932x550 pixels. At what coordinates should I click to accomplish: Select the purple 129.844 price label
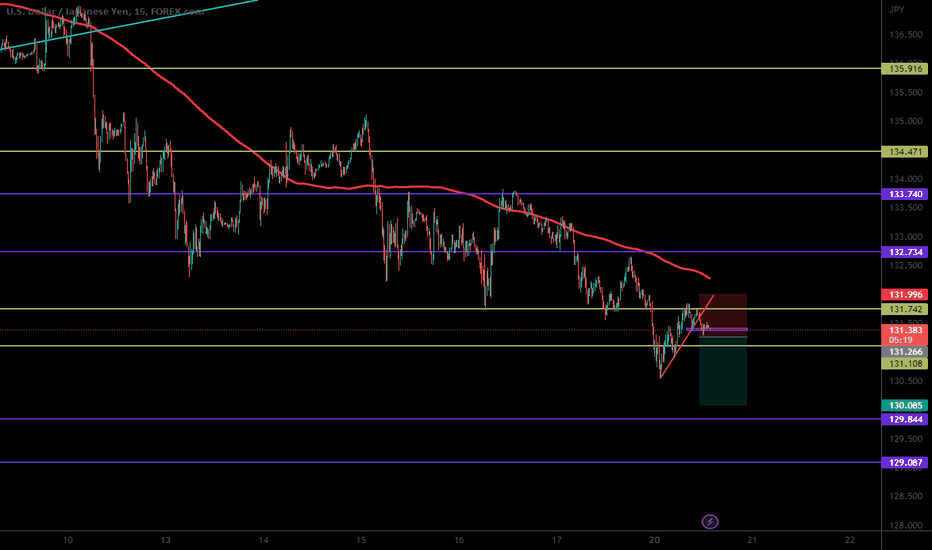click(x=905, y=419)
